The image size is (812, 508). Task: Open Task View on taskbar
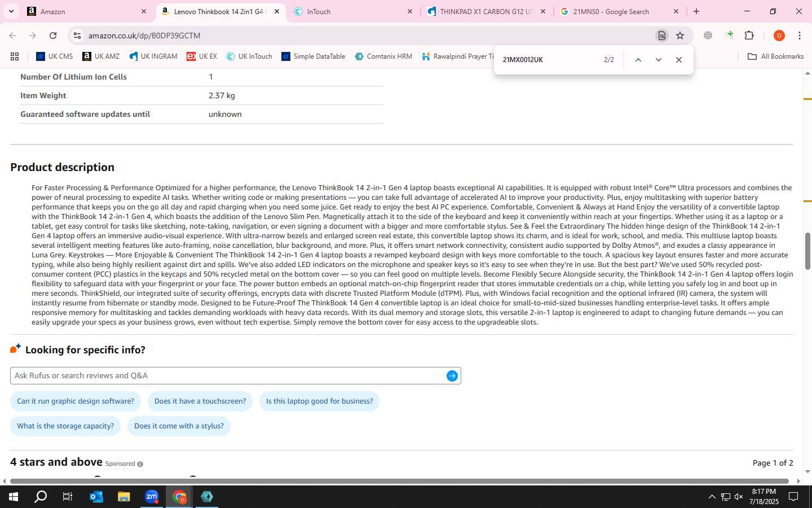68,497
